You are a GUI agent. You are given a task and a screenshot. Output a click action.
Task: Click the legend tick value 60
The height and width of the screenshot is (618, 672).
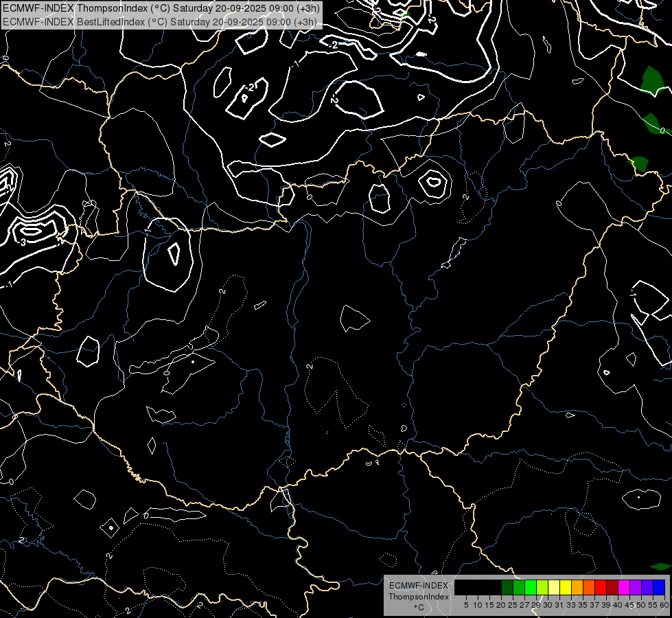pos(664,605)
